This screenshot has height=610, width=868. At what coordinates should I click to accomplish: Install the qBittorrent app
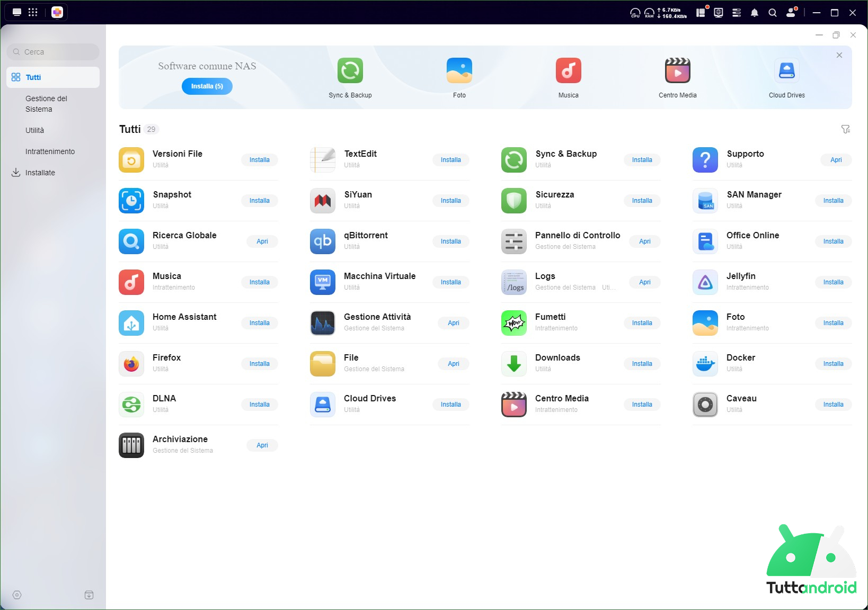pyautogui.click(x=451, y=241)
